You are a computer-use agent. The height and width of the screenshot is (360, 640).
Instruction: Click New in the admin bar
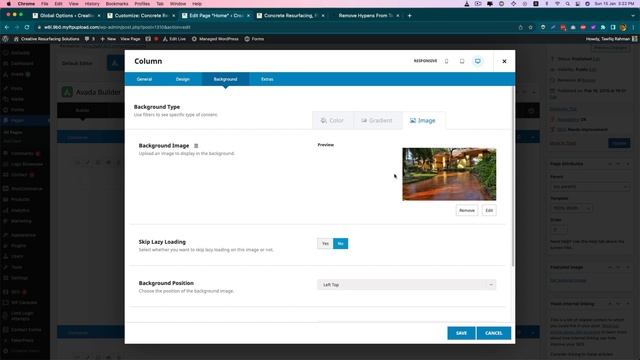108,39
